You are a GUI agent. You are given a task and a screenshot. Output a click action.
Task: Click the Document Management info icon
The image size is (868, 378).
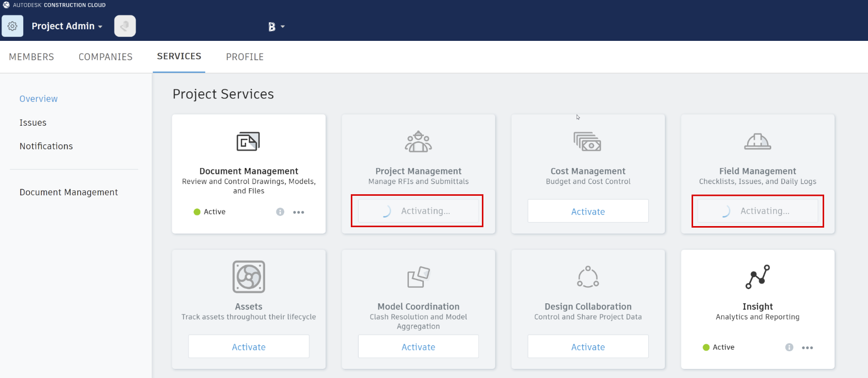coord(280,212)
